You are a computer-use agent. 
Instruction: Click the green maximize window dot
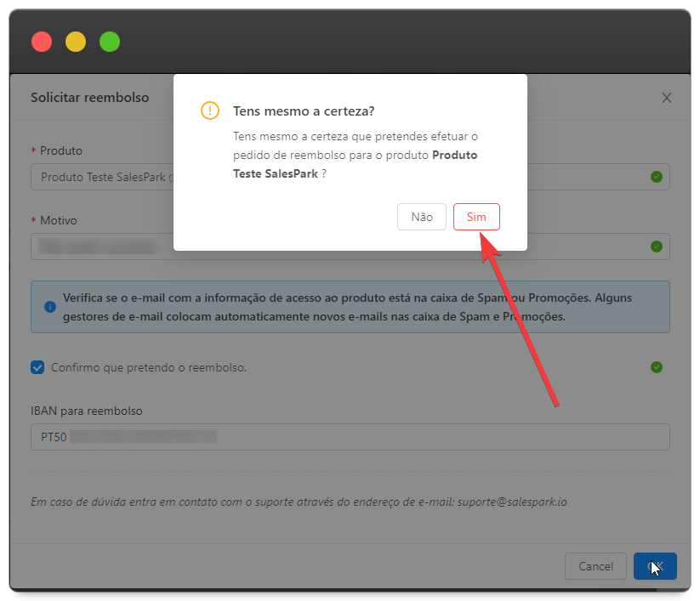[x=110, y=42]
